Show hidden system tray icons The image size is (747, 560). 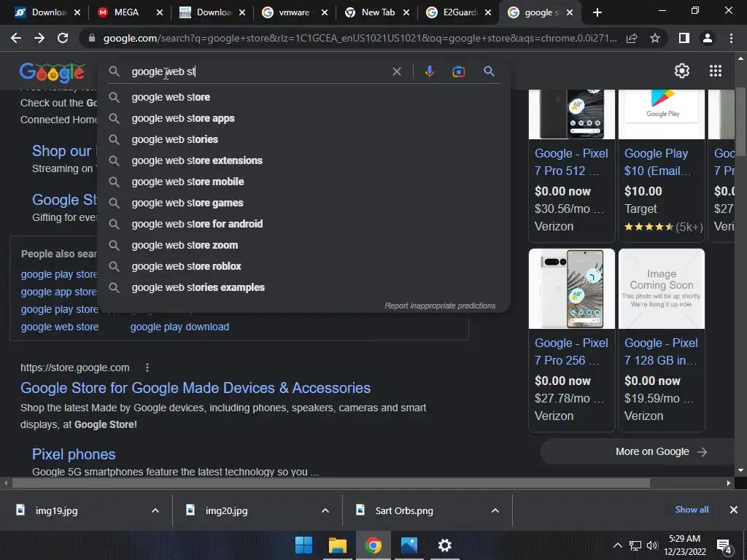click(617, 545)
